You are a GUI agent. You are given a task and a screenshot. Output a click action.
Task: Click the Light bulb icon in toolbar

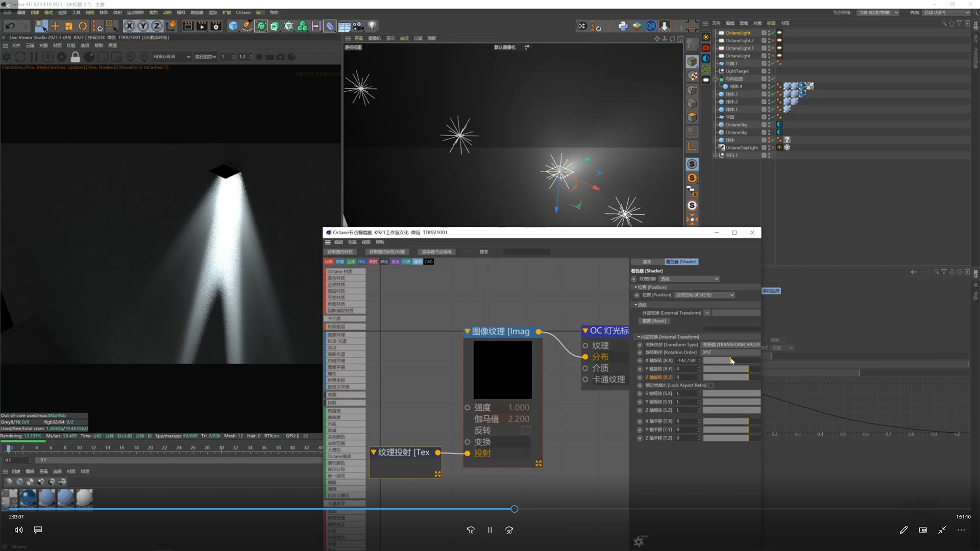click(x=372, y=26)
